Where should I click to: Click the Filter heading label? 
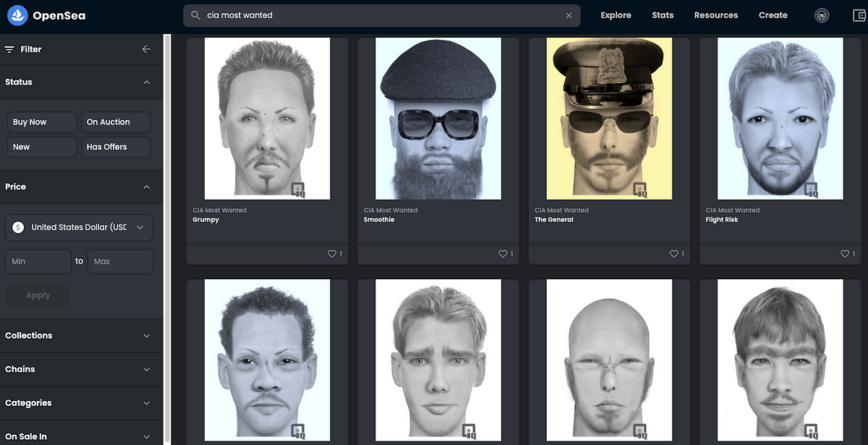click(x=31, y=49)
